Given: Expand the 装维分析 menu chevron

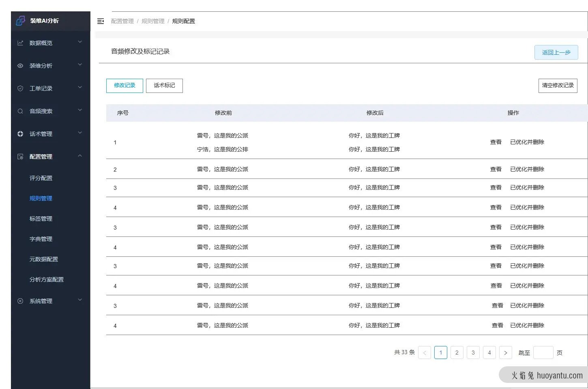Looking at the screenshot, I should pos(80,64).
